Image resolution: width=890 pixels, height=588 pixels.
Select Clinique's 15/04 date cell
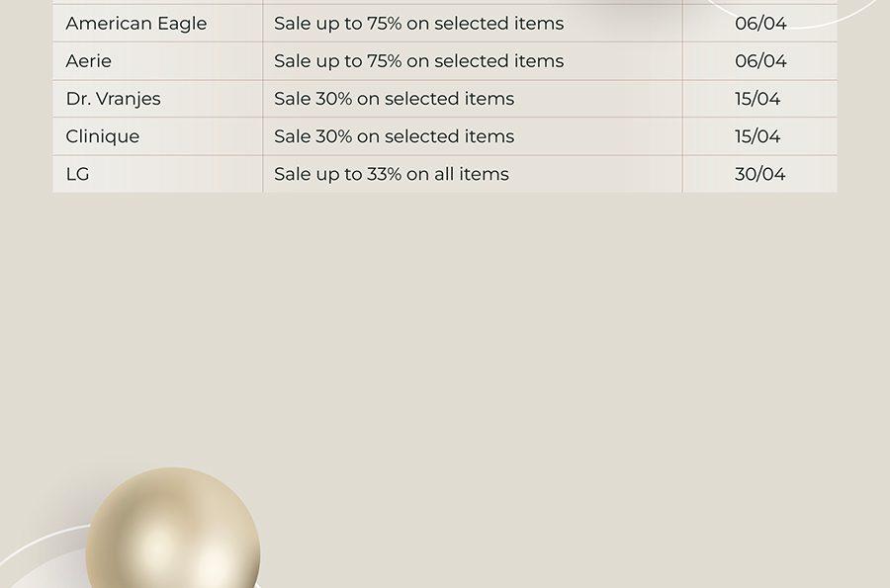pos(760,136)
